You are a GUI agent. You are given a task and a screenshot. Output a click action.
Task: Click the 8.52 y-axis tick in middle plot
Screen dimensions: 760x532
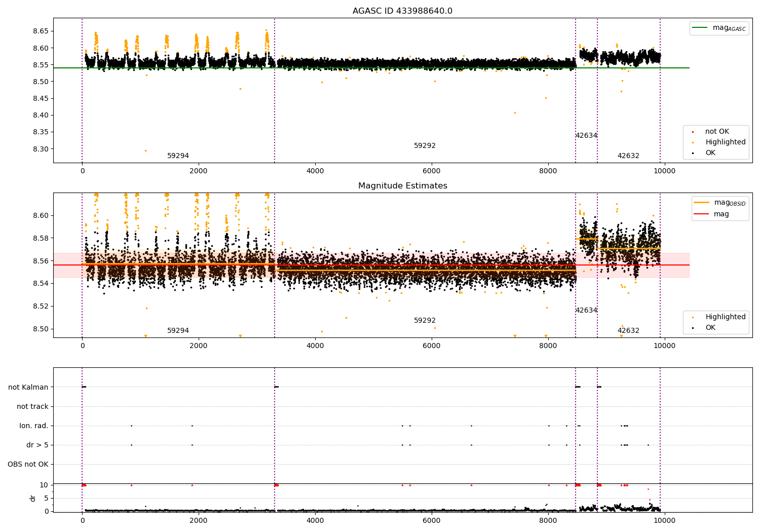[x=41, y=306]
